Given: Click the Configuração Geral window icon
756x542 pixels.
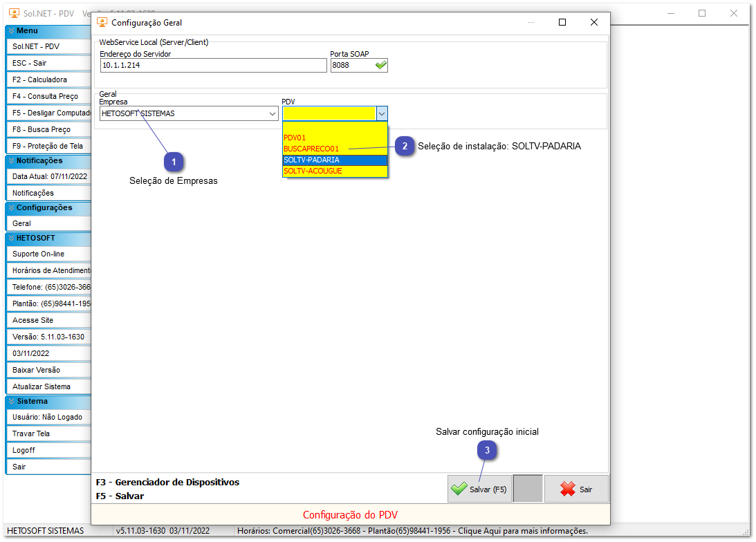Looking at the screenshot, I should point(102,22).
